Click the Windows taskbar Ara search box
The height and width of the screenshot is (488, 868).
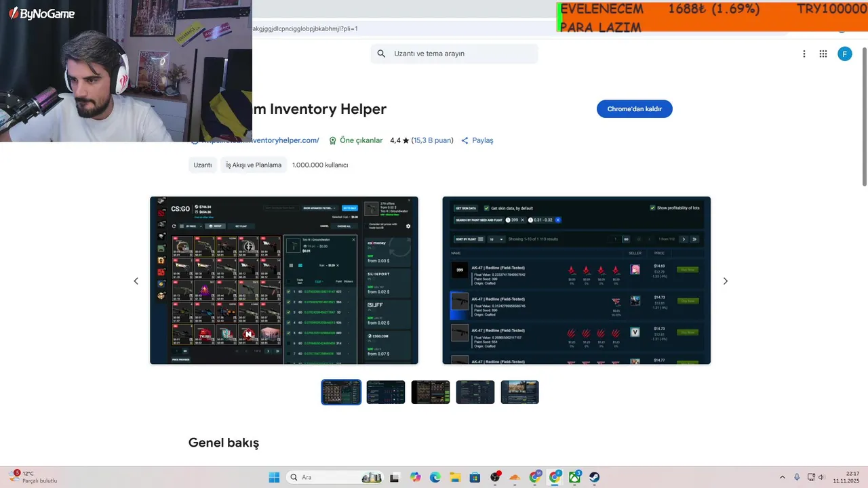334,477
